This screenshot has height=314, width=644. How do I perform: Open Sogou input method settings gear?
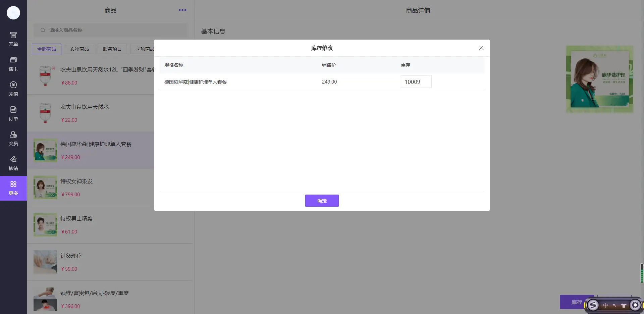pyautogui.click(x=635, y=305)
